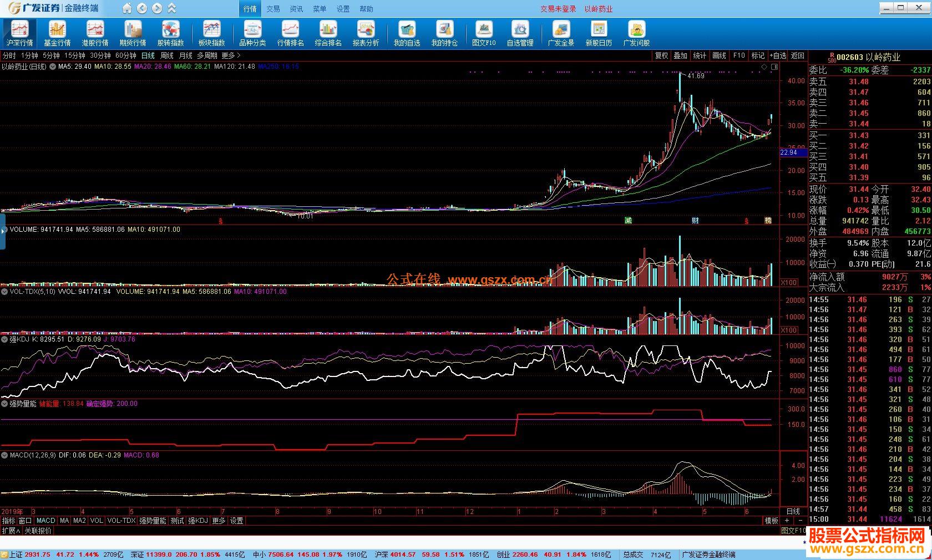This screenshot has height=560, width=932.
Task: Click the 叠加 overlay button
Action: click(x=681, y=55)
